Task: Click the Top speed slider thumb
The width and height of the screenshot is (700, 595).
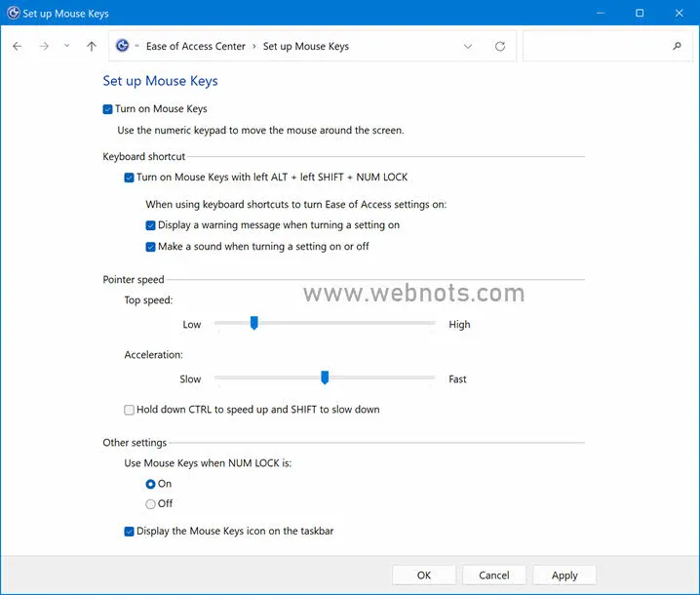Action: [253, 323]
